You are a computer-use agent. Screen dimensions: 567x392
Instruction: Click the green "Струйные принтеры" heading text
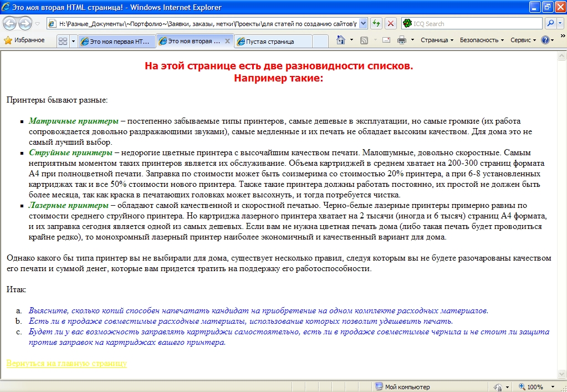[x=71, y=152]
